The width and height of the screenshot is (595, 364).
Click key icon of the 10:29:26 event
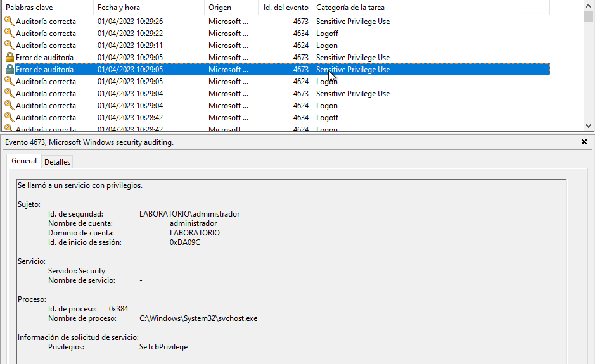tap(10, 22)
